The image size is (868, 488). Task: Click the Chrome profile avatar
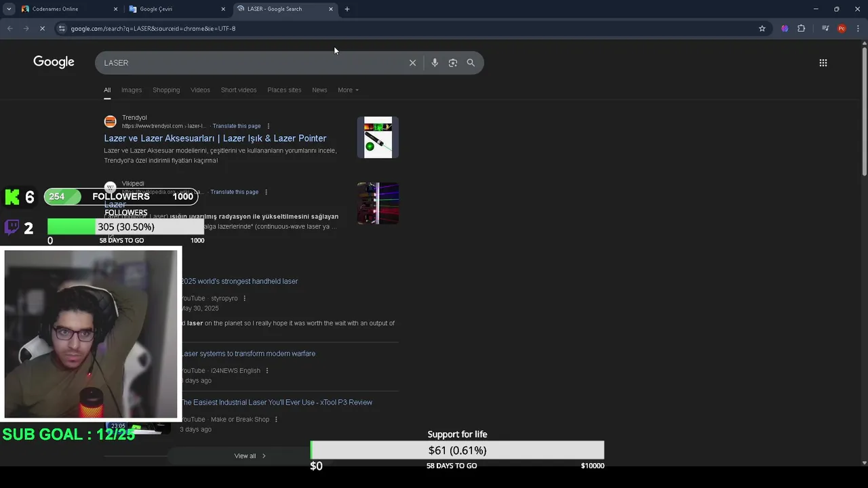coord(842,28)
